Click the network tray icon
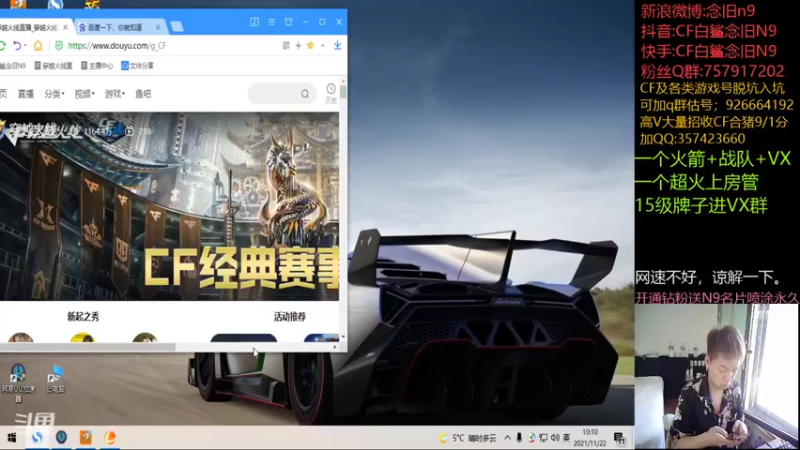Screen dimensions: 800x450 (543, 438)
